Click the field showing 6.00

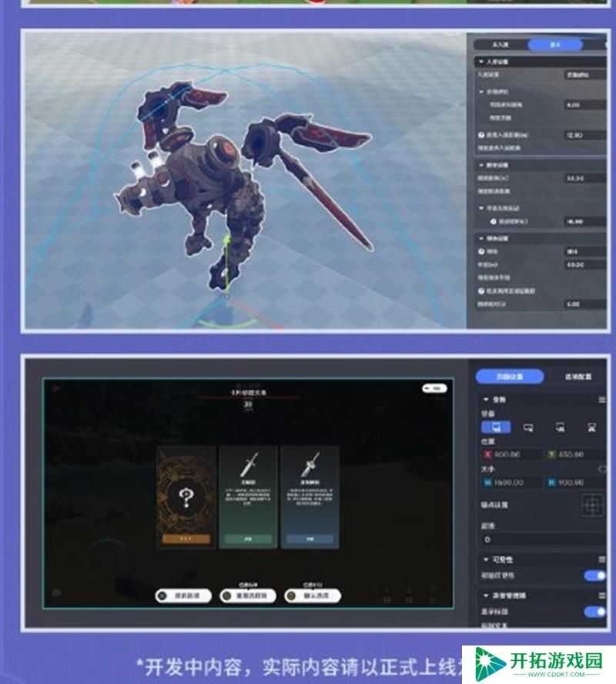[585, 105]
